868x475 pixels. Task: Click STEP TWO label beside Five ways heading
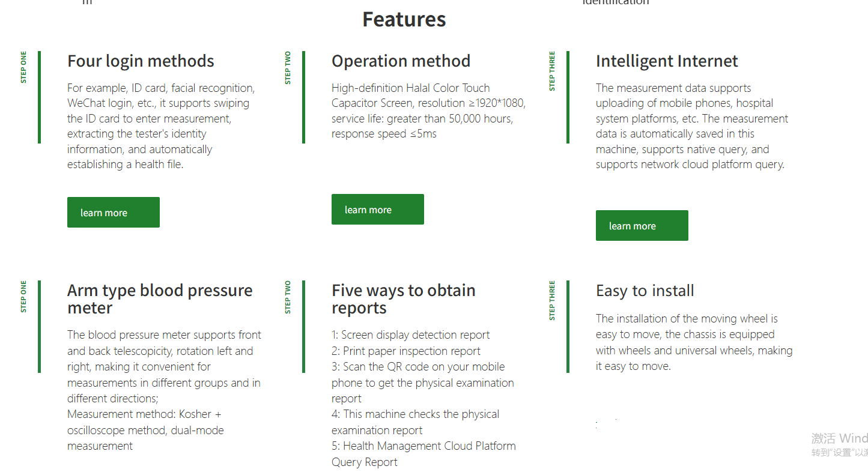(x=288, y=297)
